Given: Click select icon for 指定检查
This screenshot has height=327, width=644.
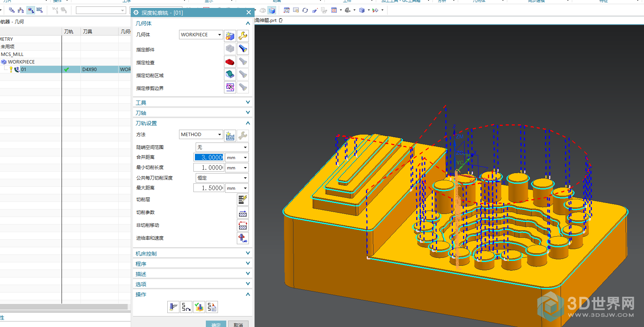Looking at the screenshot, I should click(230, 62).
